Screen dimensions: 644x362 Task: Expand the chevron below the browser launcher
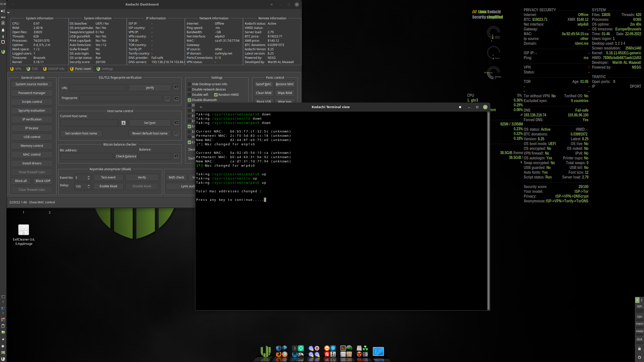(3, 313)
